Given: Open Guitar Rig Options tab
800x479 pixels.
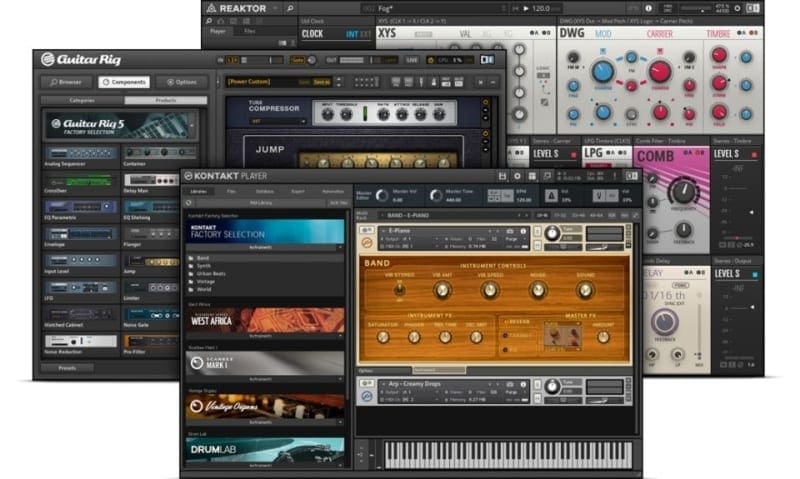Looking at the screenshot, I should (182, 82).
